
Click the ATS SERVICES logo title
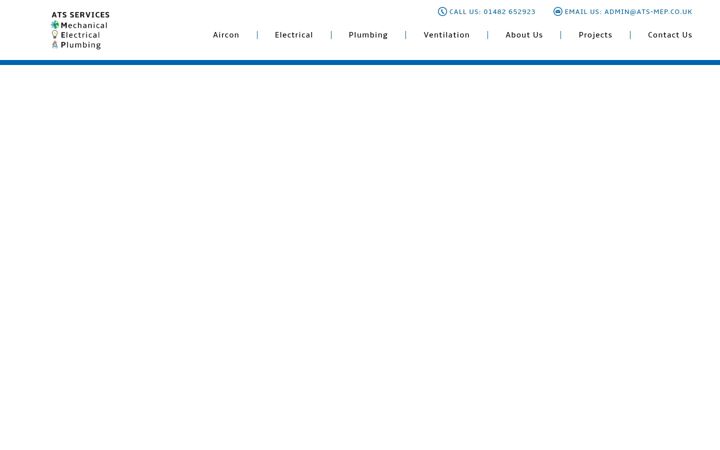click(x=80, y=15)
